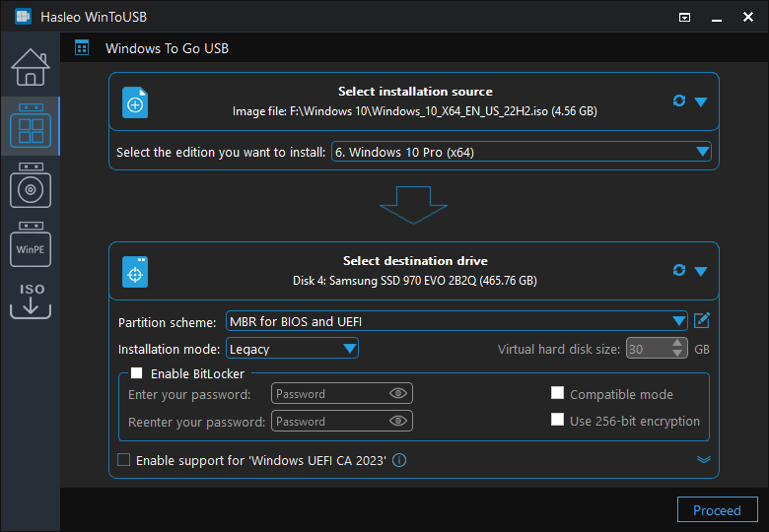Refresh the installation source list

click(678, 100)
